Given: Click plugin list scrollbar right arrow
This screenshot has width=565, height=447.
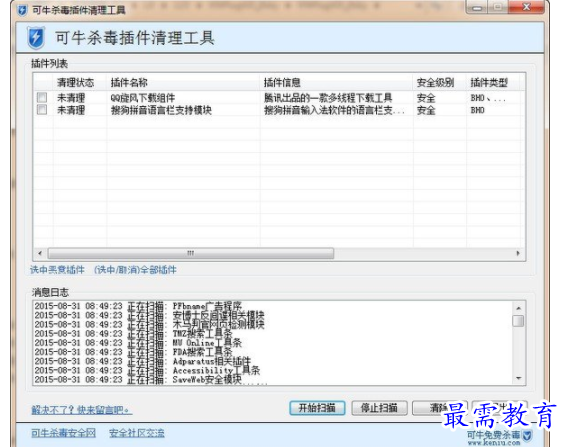Looking at the screenshot, I should pos(518,253).
